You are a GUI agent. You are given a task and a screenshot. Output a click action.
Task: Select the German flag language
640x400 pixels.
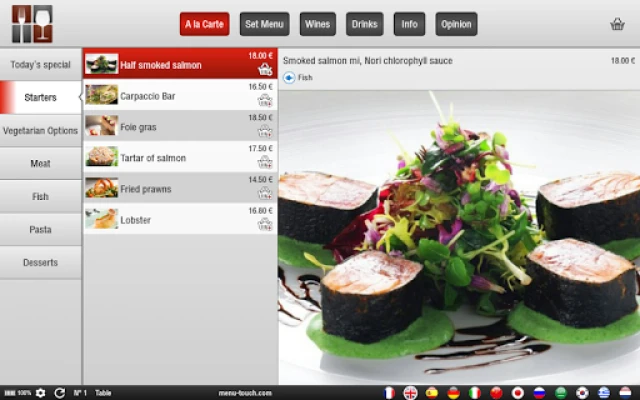(x=453, y=393)
